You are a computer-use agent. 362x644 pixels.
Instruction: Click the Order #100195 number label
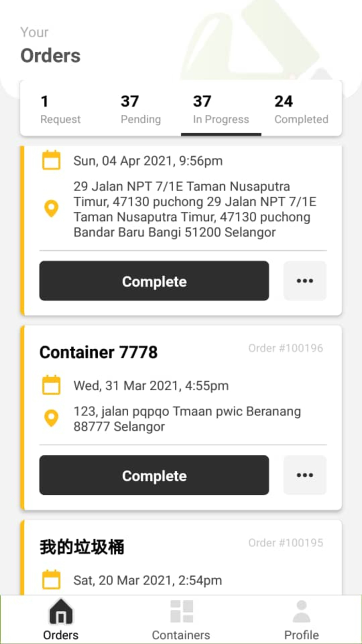(x=285, y=543)
